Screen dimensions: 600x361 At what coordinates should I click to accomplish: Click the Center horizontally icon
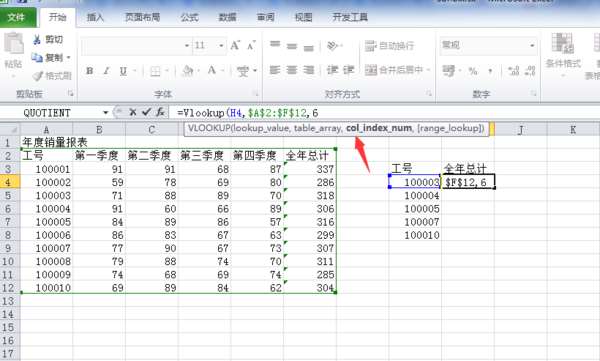point(292,70)
